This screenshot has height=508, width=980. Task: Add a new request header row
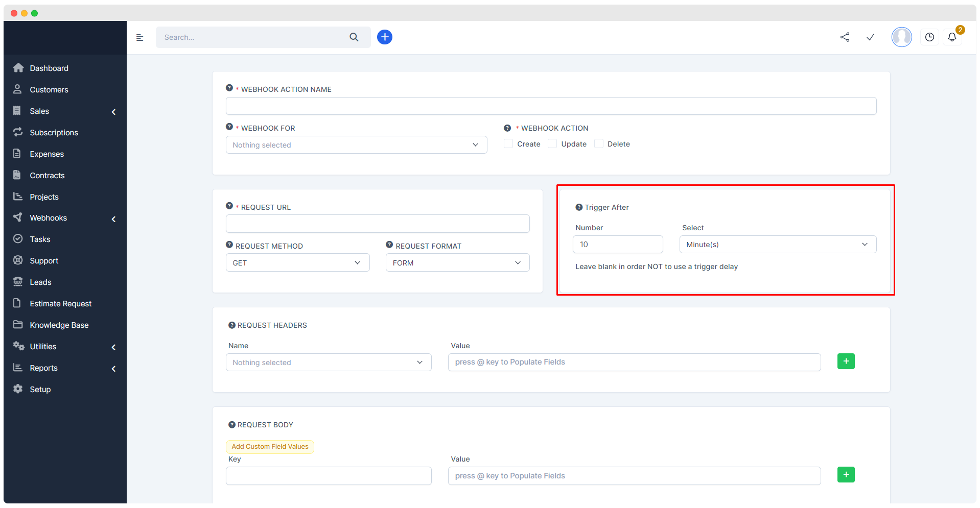tap(846, 361)
